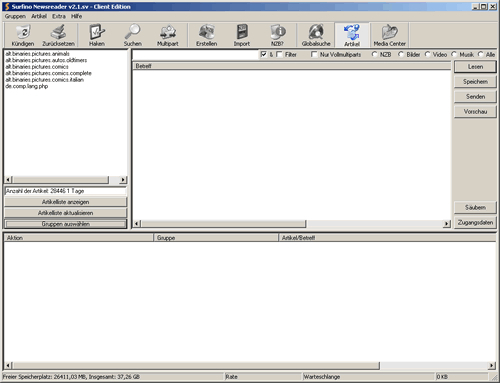Toggle the & checkbox
500x383 pixels.
click(x=264, y=54)
